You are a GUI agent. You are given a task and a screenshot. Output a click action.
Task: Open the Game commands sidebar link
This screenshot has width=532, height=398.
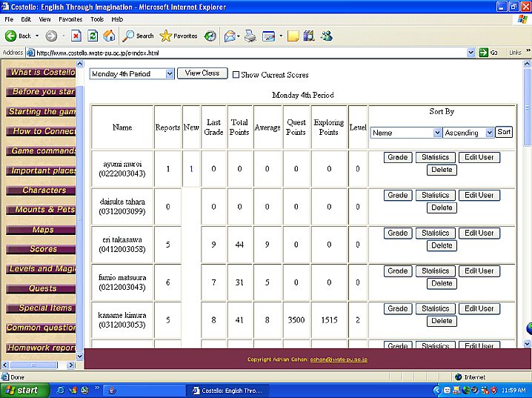41,150
